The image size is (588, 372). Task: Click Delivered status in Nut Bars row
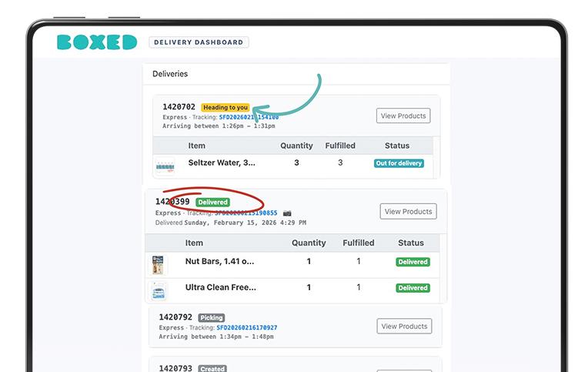[413, 262]
